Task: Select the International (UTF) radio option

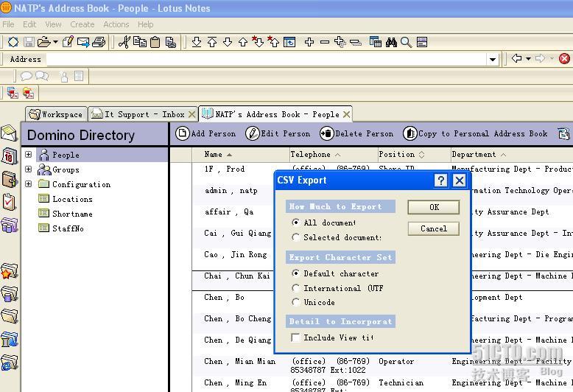Action: 295,288
